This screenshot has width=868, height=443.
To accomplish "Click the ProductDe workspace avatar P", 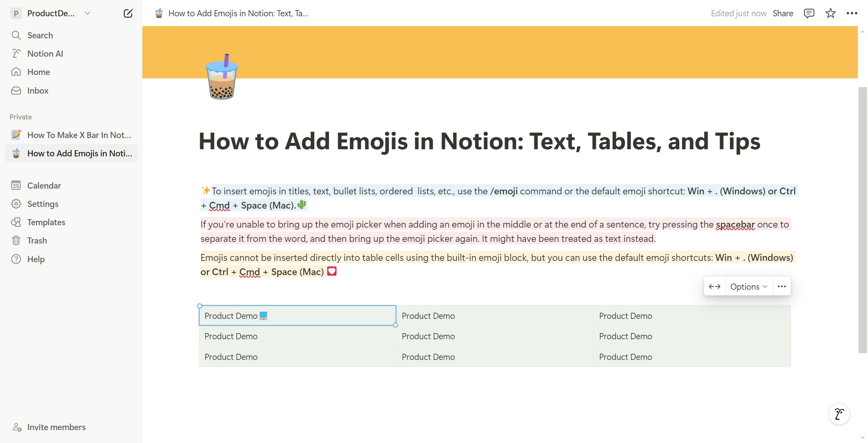I will click(x=16, y=13).
